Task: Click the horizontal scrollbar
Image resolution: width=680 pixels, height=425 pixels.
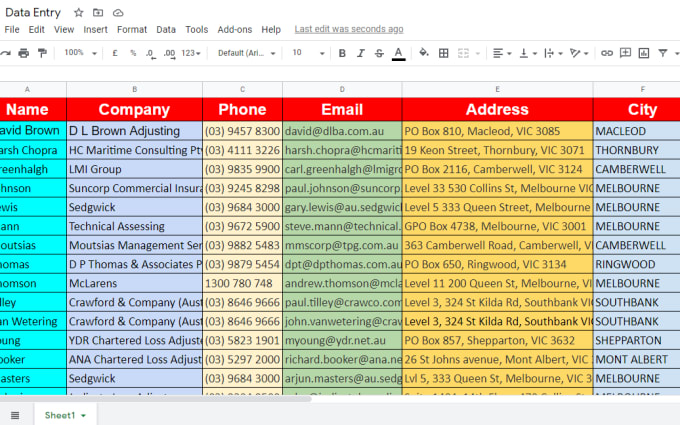Action: pyautogui.click(x=155, y=398)
